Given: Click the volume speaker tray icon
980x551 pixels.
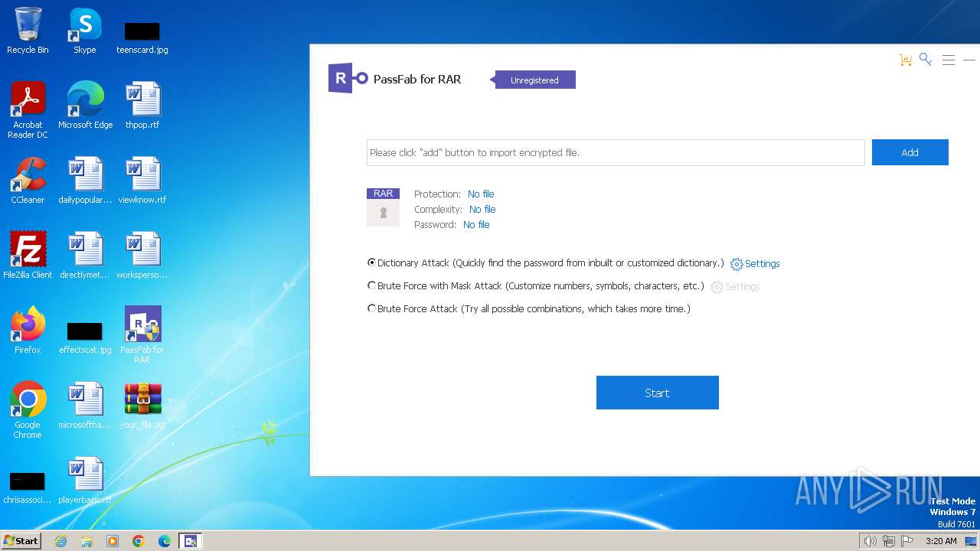Looking at the screenshot, I should pos(870,541).
